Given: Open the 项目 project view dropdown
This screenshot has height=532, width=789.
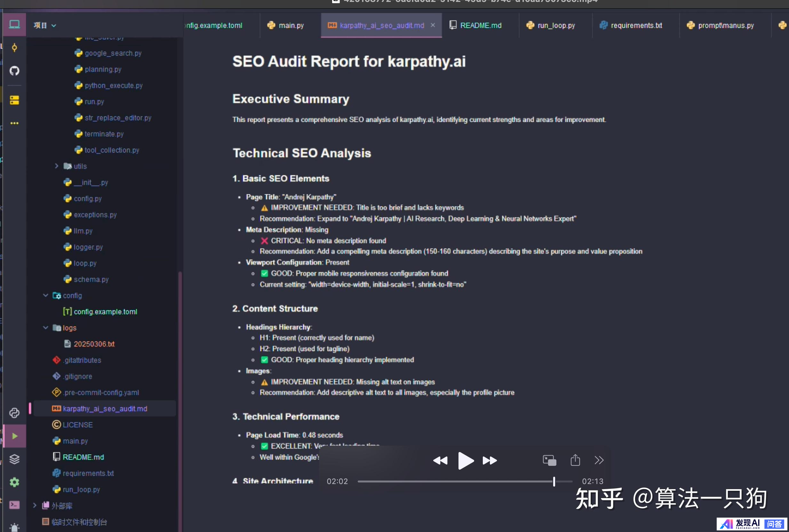Looking at the screenshot, I should [x=45, y=25].
